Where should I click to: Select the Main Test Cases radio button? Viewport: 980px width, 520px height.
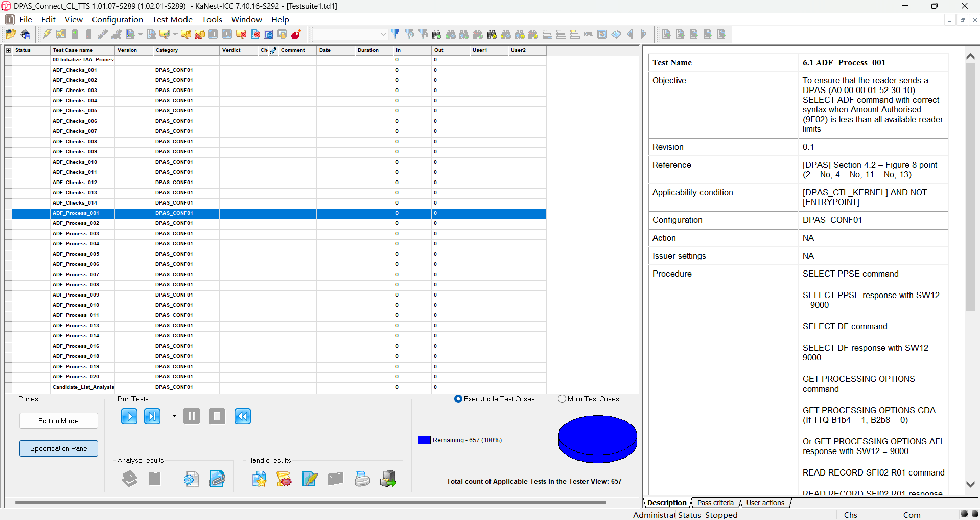tap(562, 399)
